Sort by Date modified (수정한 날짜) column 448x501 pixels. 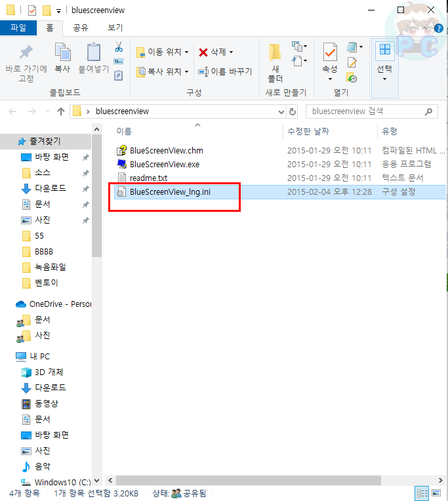[x=308, y=131]
